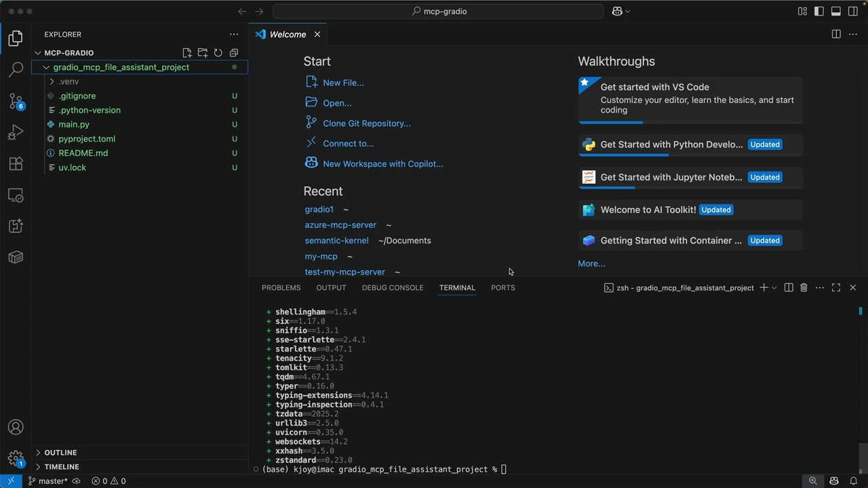This screenshot has width=868, height=488.
Task: Select the TERMINAL tab
Action: tap(457, 287)
